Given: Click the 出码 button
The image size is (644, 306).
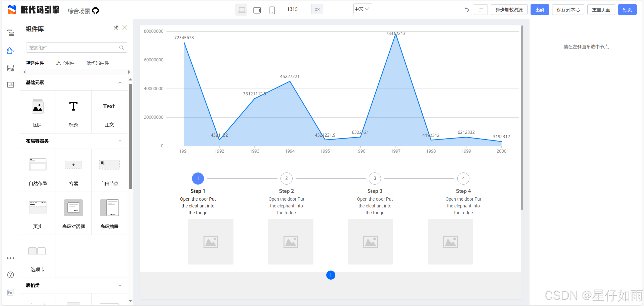Looking at the screenshot, I should [x=540, y=10].
